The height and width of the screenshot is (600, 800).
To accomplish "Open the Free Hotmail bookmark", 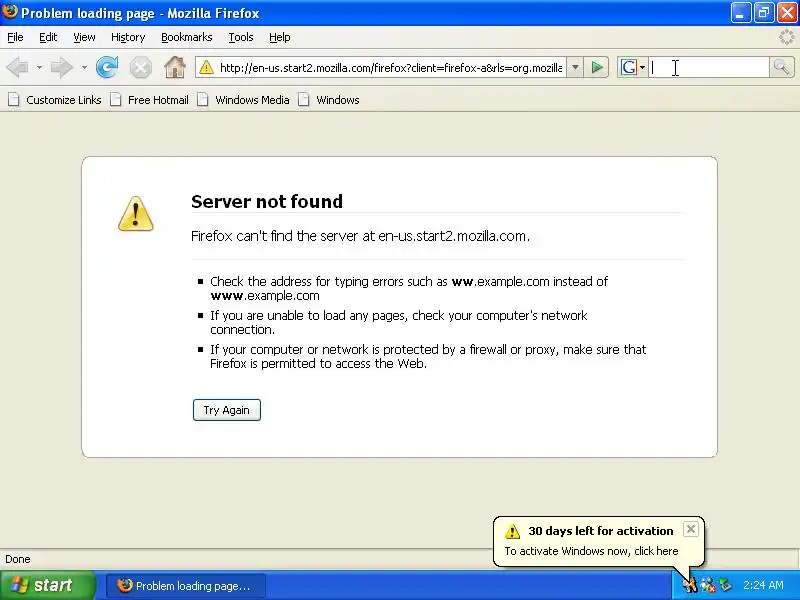I will (150, 99).
